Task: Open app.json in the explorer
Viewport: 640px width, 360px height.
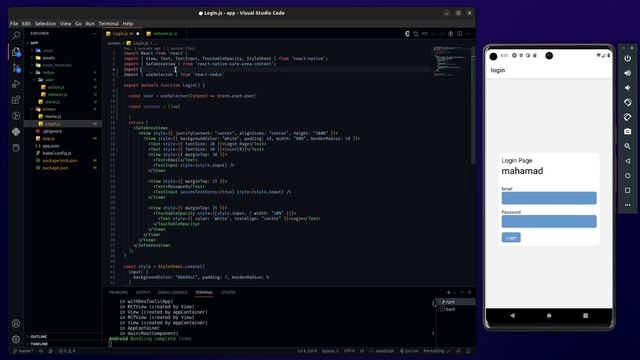Action: [51, 146]
